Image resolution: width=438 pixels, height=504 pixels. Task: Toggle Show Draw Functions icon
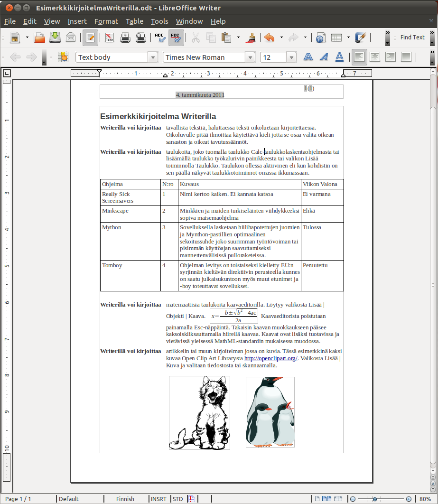click(x=360, y=37)
